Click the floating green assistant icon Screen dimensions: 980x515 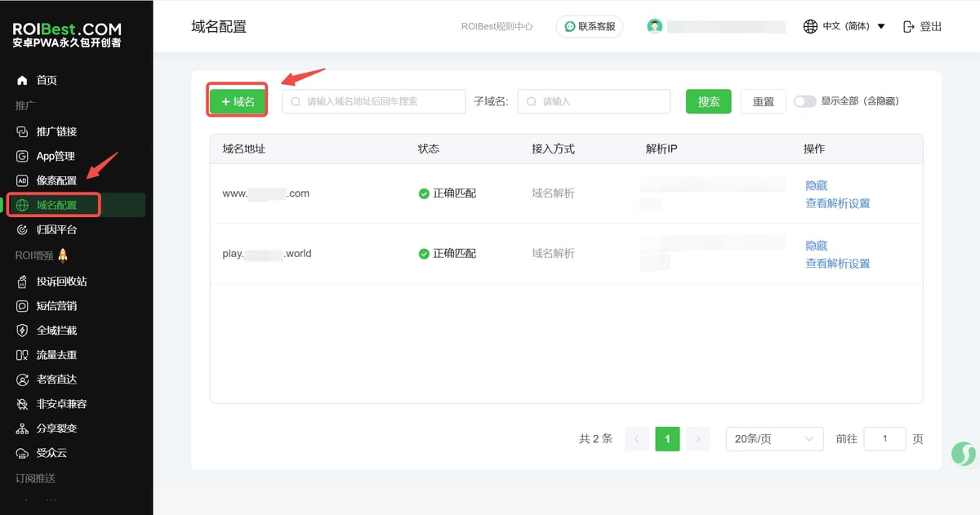[964, 453]
